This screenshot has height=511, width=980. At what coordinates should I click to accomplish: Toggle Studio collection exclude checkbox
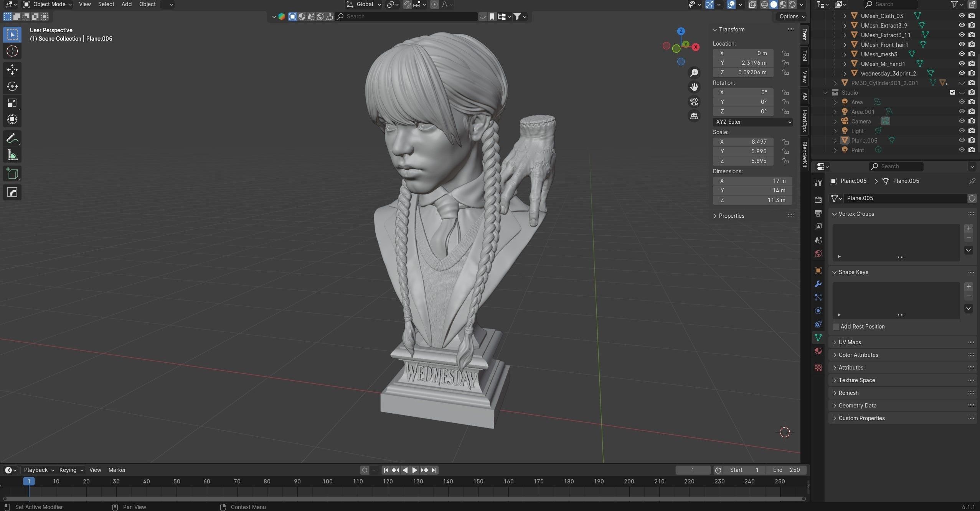pyautogui.click(x=952, y=92)
